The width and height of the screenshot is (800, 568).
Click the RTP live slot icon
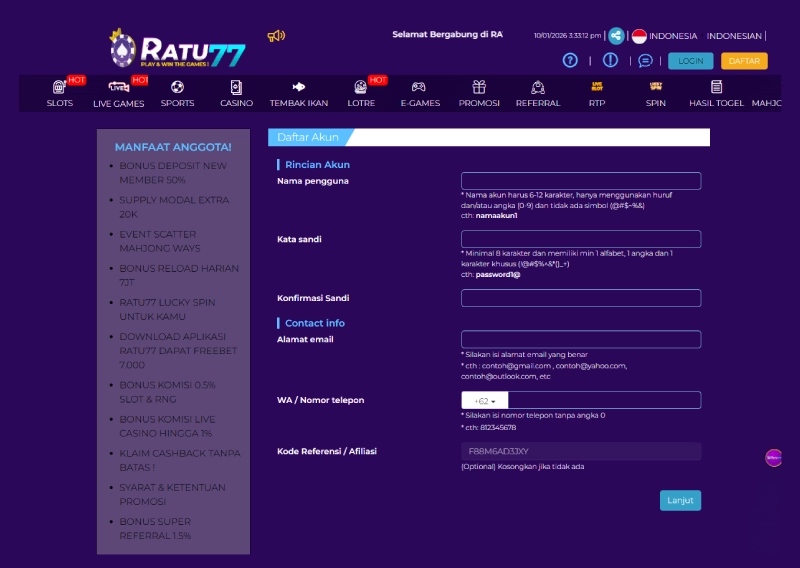pos(597,86)
